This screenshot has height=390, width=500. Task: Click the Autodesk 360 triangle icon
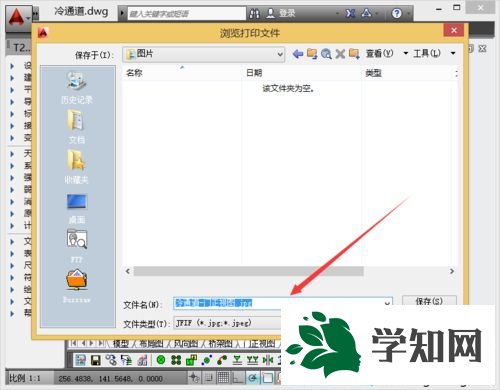366,13
